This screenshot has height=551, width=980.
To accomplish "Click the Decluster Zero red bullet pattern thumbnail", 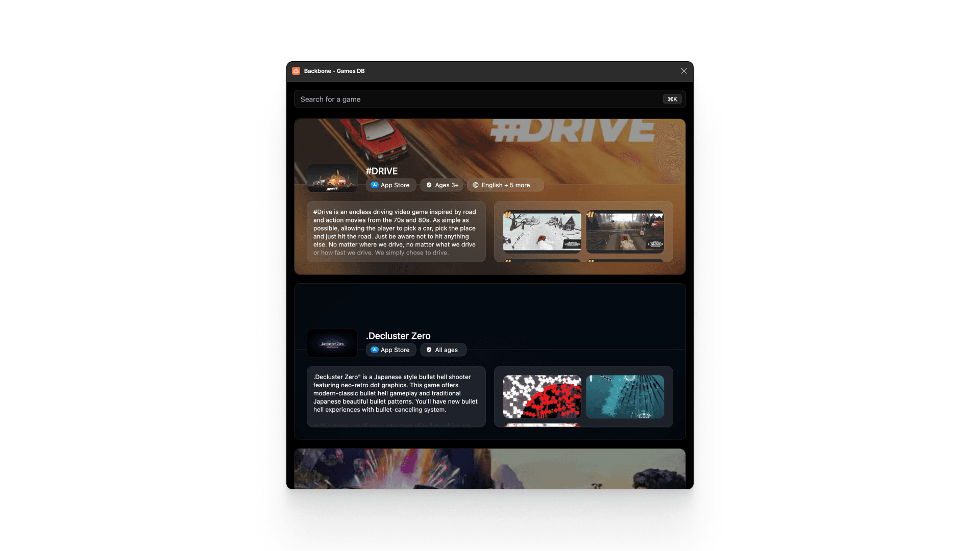I will (542, 396).
